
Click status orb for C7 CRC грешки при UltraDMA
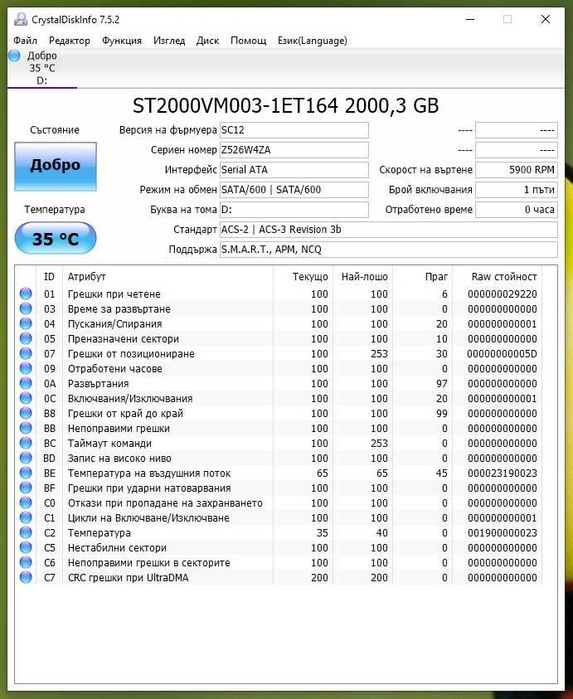26,578
